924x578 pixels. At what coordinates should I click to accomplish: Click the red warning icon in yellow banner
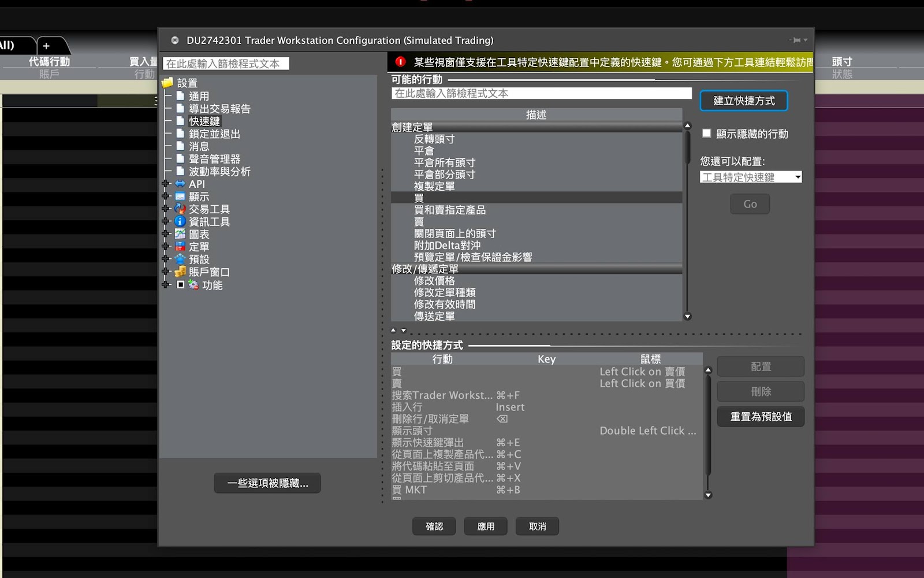(400, 62)
